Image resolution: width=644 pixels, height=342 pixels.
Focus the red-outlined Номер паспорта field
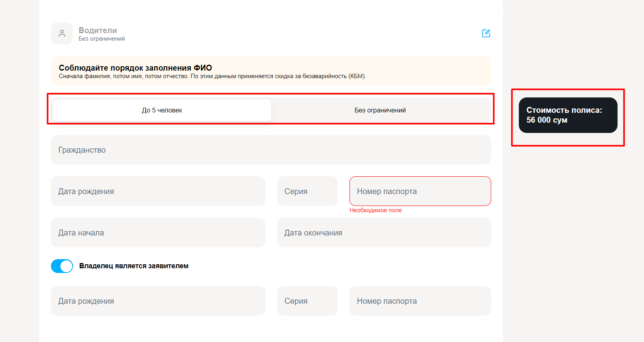click(420, 191)
